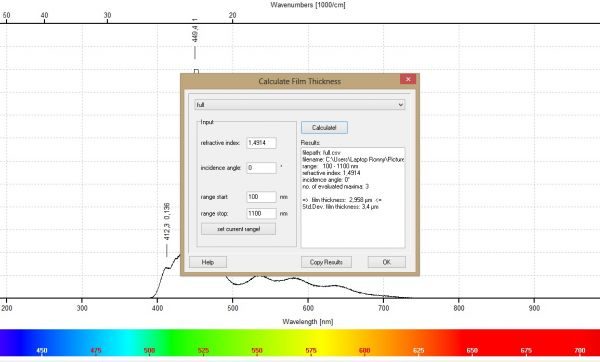Click the filepath: full.csv result line
The image size is (600, 362).
point(321,153)
